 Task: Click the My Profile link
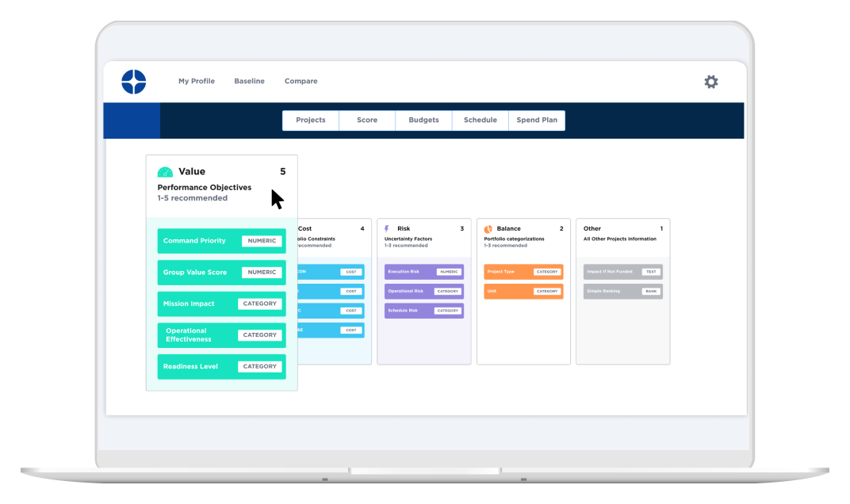coord(197,81)
